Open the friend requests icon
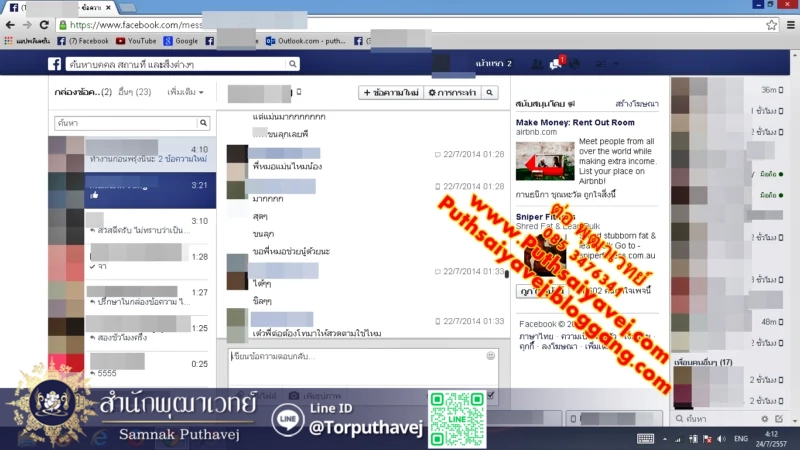 (537, 64)
